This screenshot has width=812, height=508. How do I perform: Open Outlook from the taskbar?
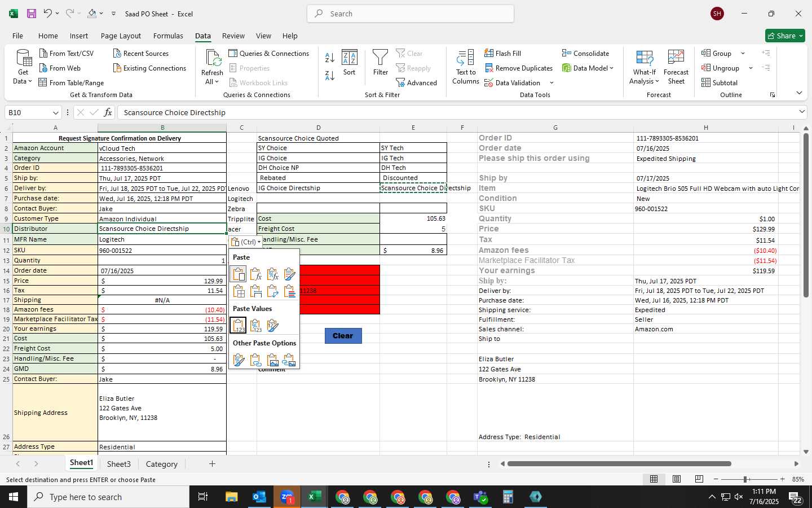259,497
